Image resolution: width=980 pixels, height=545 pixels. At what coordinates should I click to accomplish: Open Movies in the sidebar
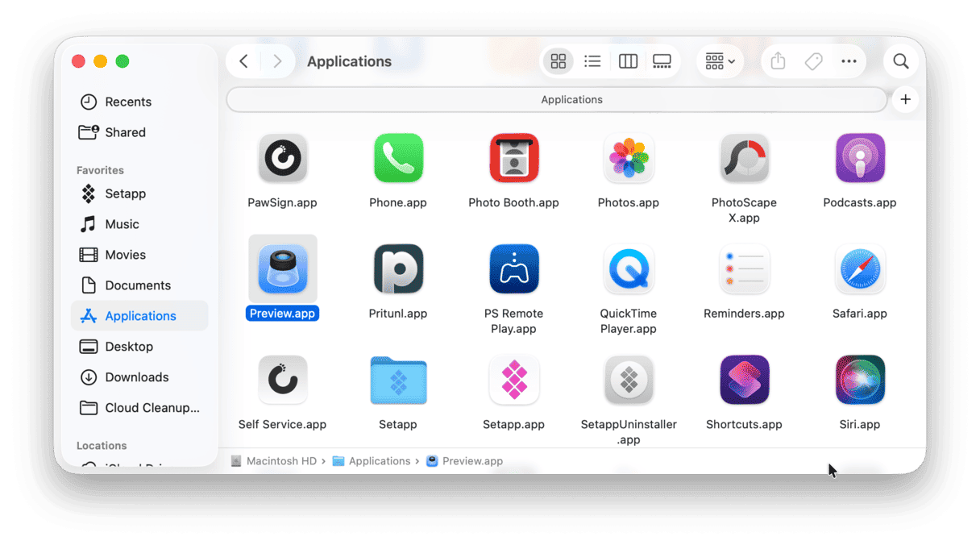[x=139, y=255]
